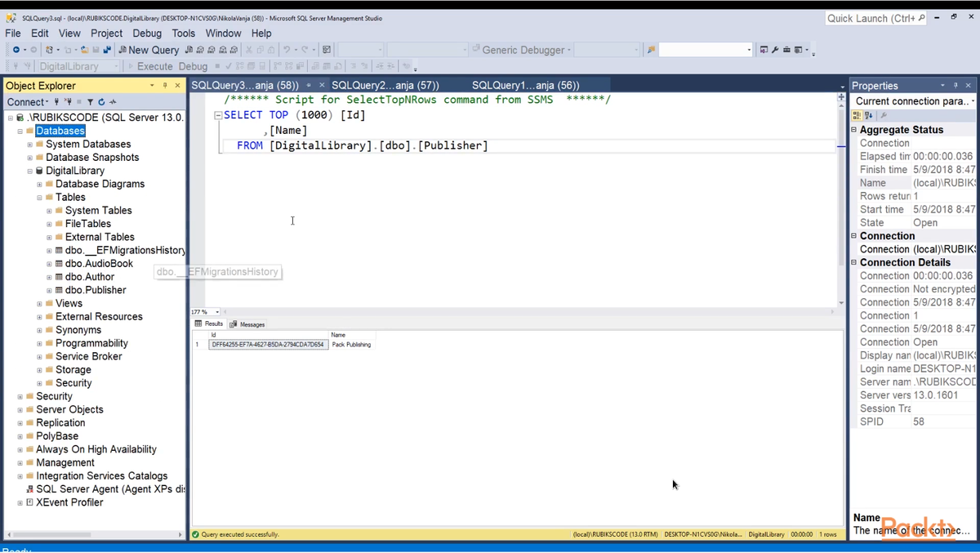The width and height of the screenshot is (980, 553).
Task: Expand the Views folder node
Action: (x=40, y=304)
